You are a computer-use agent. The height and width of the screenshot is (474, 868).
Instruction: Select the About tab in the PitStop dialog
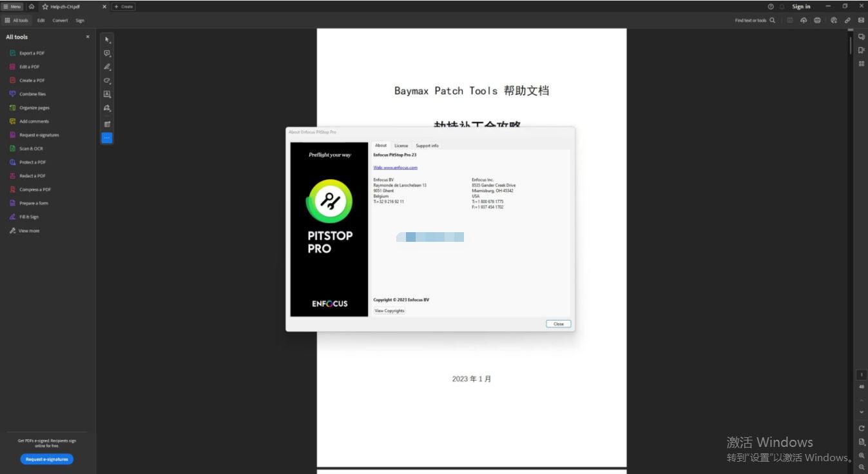pyautogui.click(x=381, y=146)
